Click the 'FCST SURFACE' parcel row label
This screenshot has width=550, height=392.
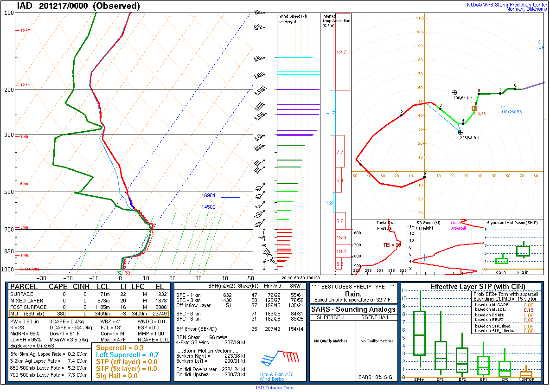28,307
